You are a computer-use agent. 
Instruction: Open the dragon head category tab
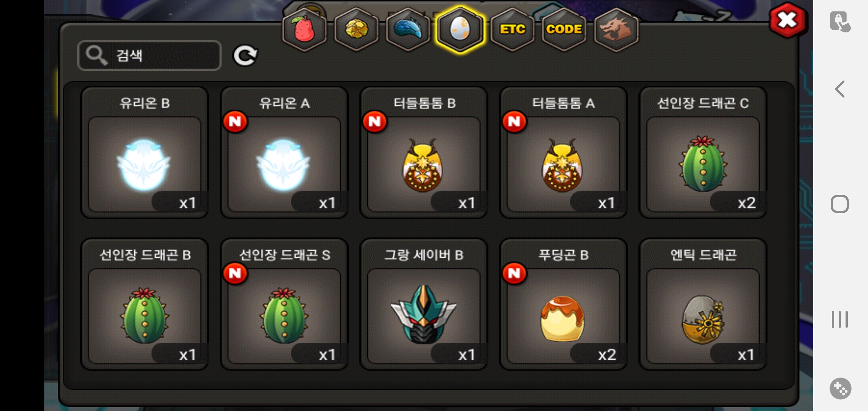pos(616,29)
